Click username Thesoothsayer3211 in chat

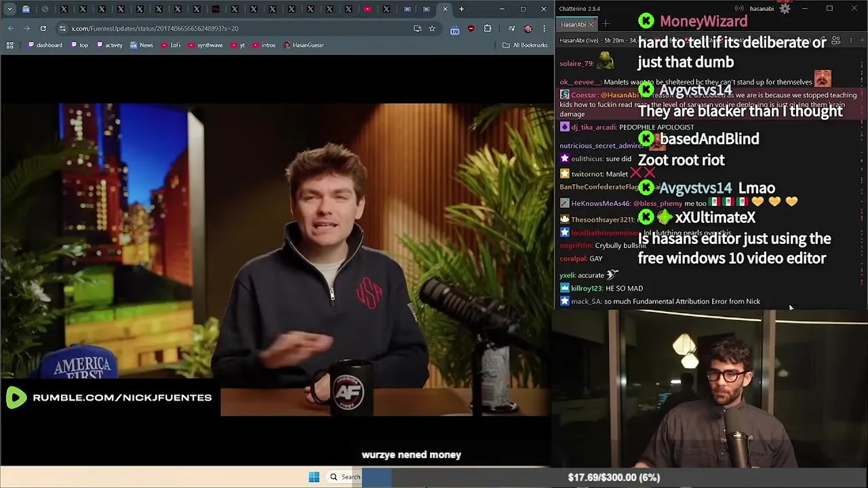602,220
